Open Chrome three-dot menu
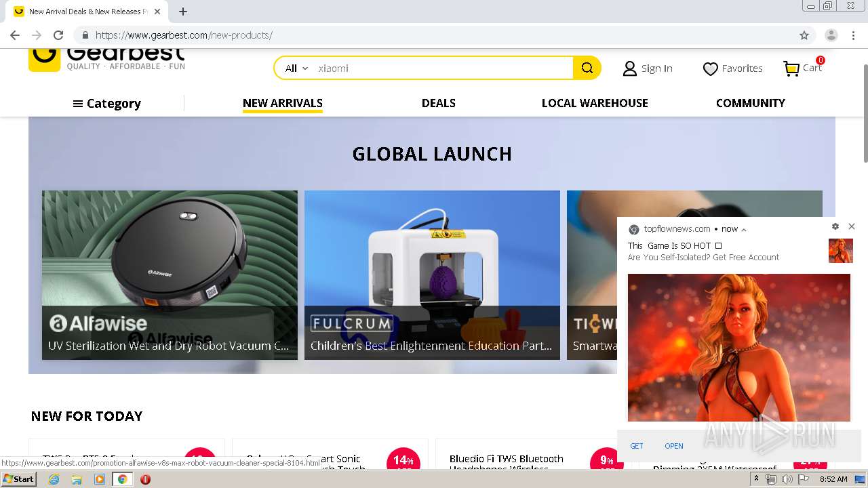 pos(853,35)
